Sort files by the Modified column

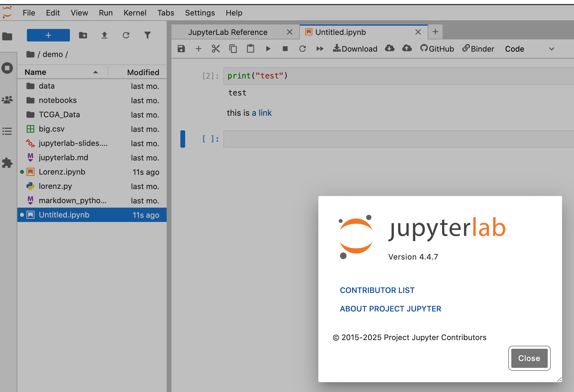[x=143, y=72]
